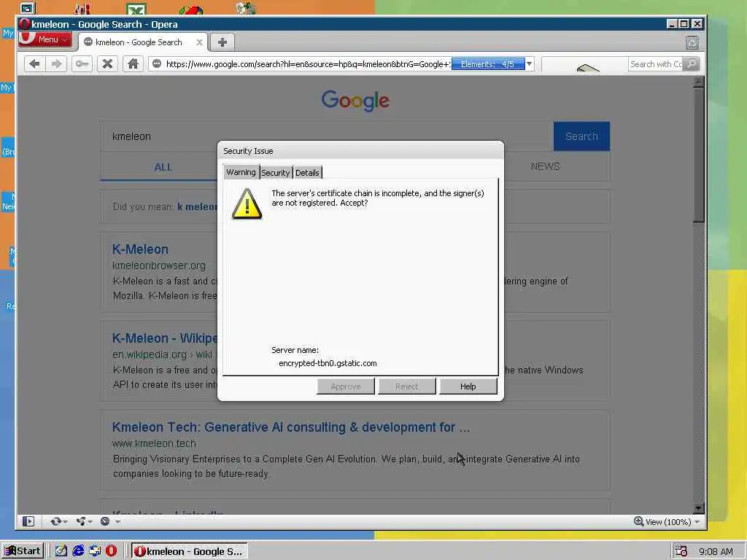Click the Approve button
Viewport: 747px width, 560px height.
[345, 386]
